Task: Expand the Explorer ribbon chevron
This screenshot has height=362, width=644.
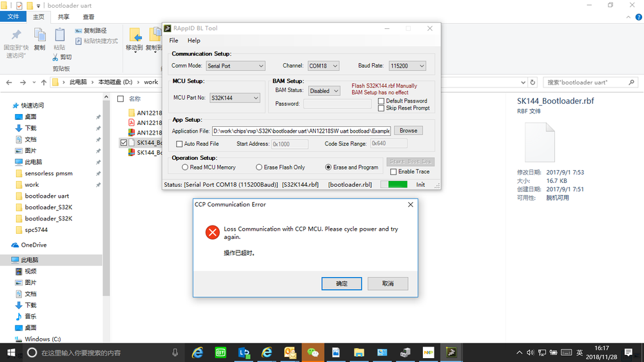Action: coord(629,17)
